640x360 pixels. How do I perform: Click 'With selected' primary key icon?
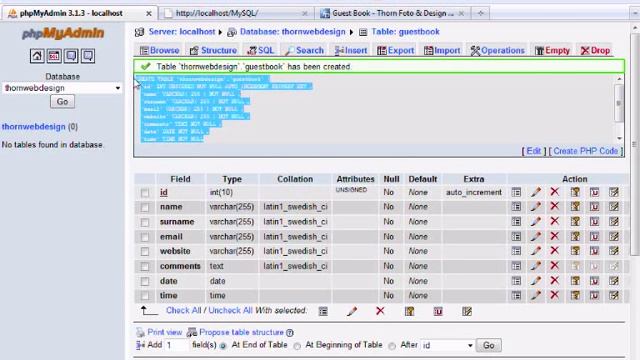click(409, 311)
